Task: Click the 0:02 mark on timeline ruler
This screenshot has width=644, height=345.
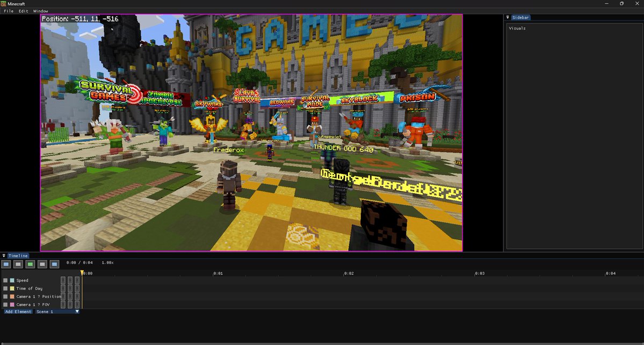Action: click(x=349, y=274)
